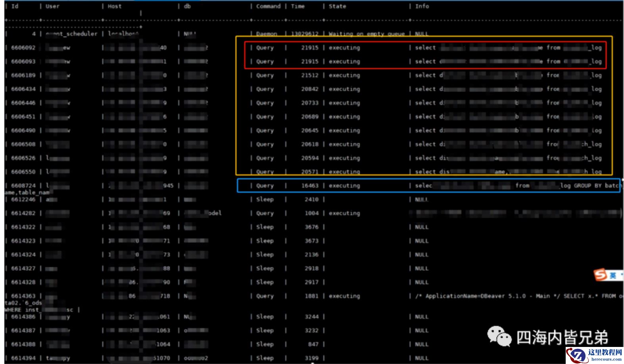Viewport: 624px width, 364px height.
Task: Select process Id 6614282
Action: tap(23, 213)
